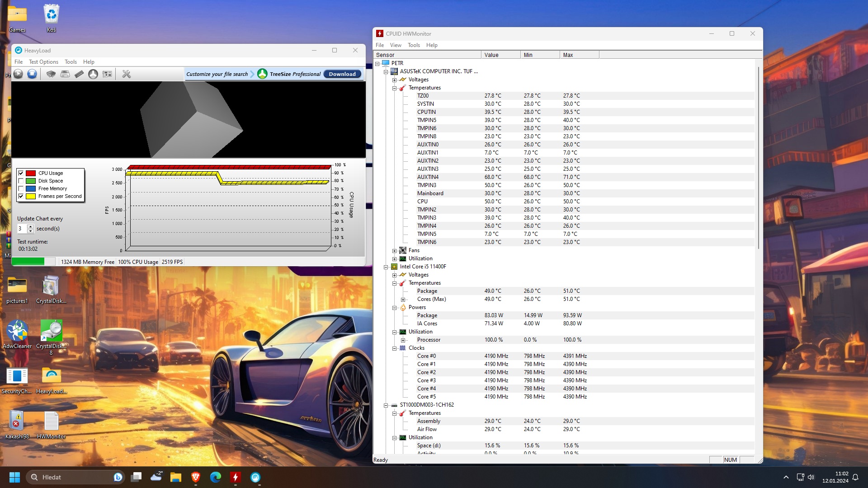Click the Max column header
This screenshot has width=868, height=488.
click(579, 55)
